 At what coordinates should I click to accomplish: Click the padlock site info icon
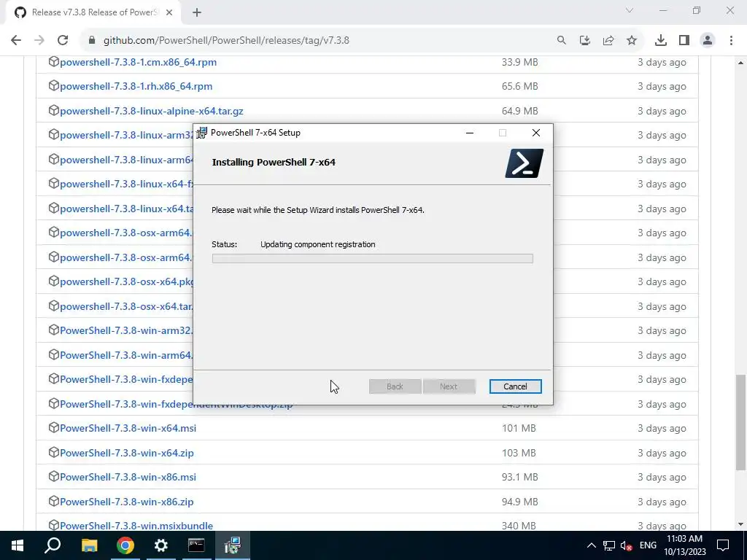(92, 41)
